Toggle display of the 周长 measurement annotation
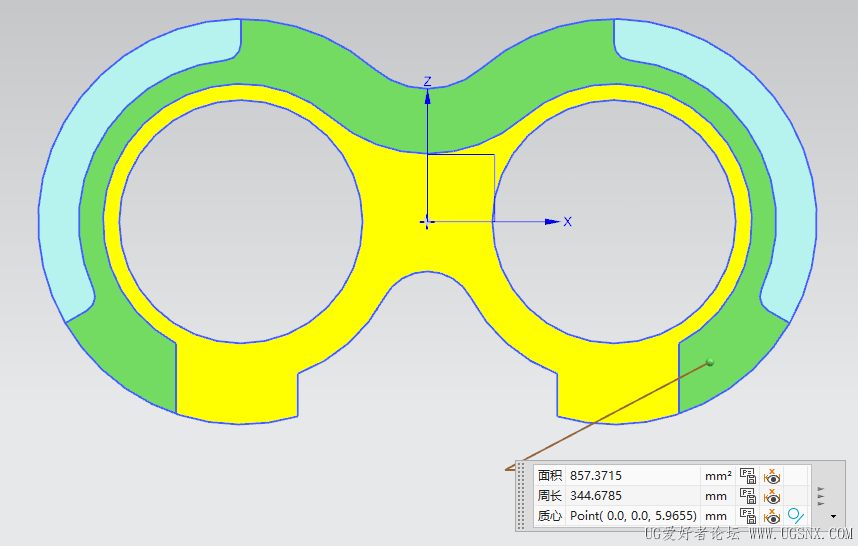Viewport: 858px width, 546px height. 772,496
